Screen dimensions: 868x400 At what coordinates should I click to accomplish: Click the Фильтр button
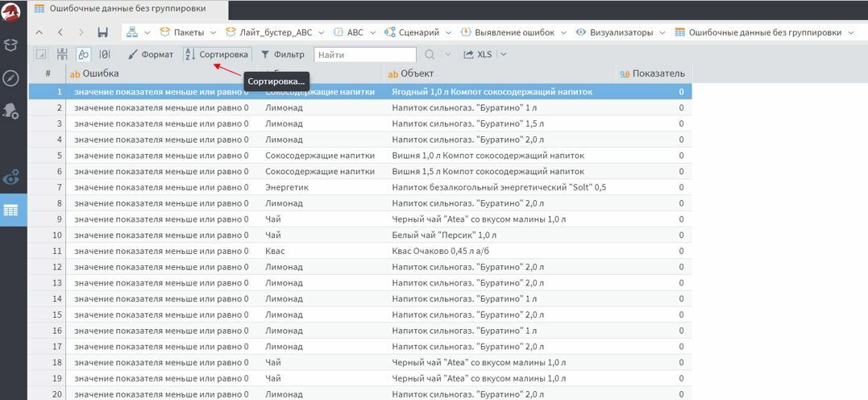point(282,54)
